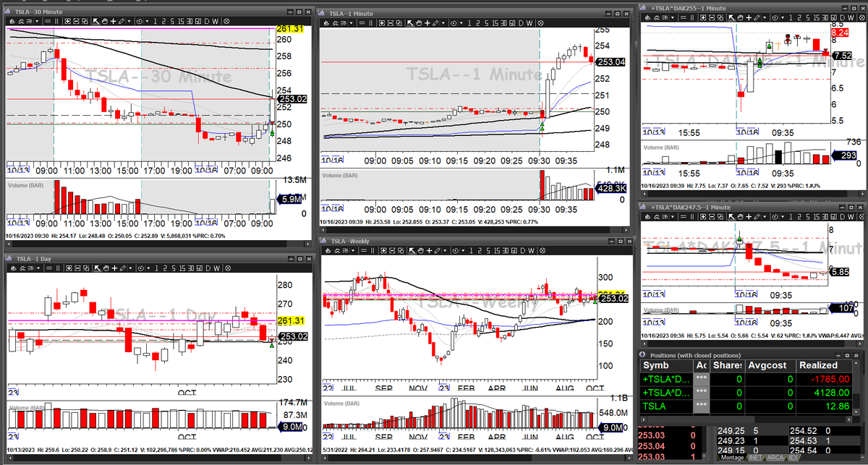
Task: Open time range dropdown in TSLA--30 Minute chart
Action: tap(147, 21)
